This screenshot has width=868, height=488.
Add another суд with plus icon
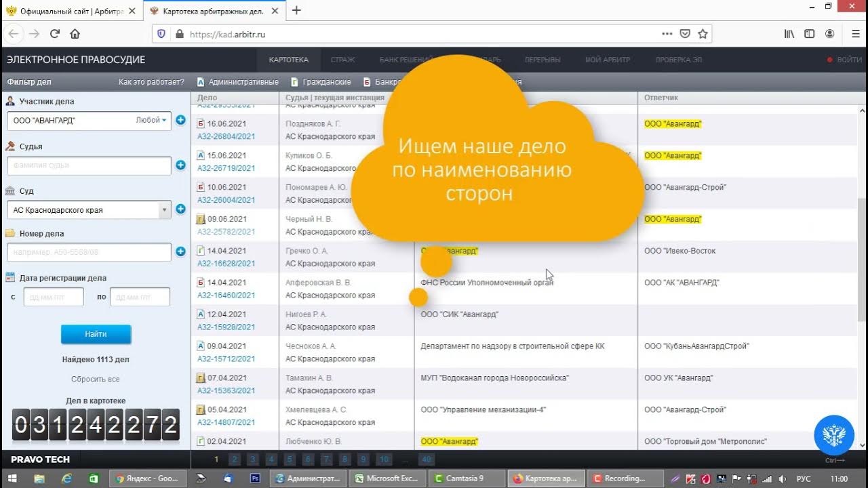pos(180,209)
